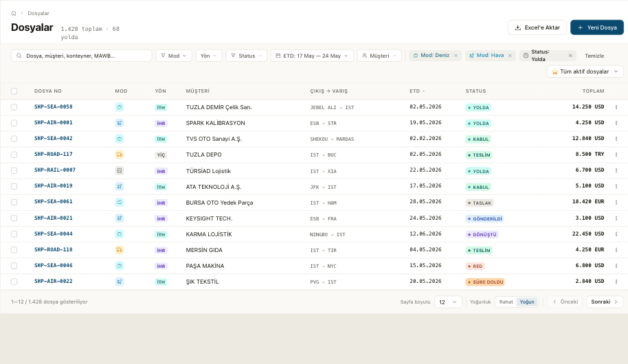Switch density to Rahat

(x=506, y=302)
